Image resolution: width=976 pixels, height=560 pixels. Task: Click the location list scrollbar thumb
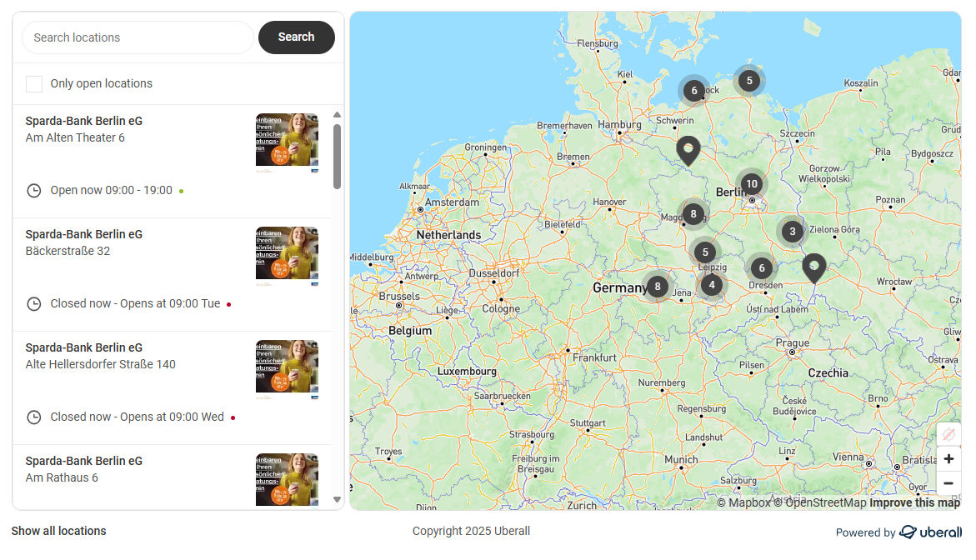pos(337,156)
